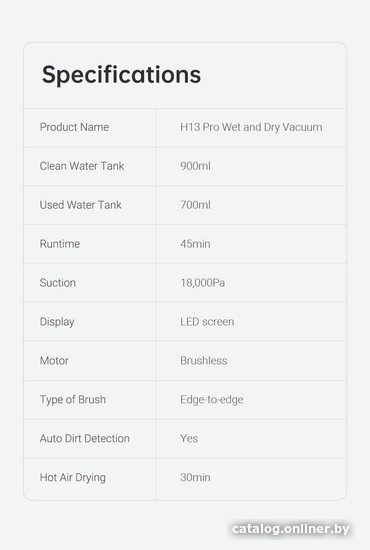Screen dimensions: 370x550
Task: Click the 700ml value
Action: [x=195, y=205]
